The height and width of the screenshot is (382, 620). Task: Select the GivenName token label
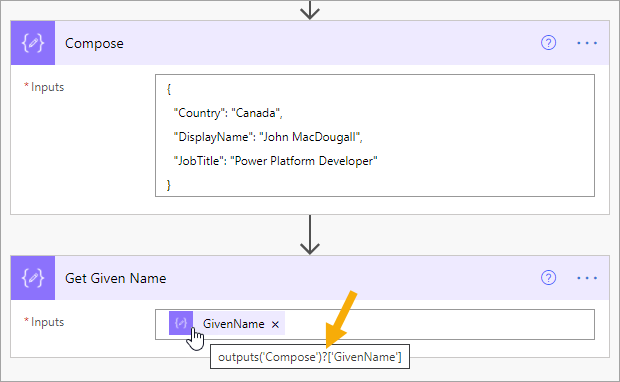[233, 324]
